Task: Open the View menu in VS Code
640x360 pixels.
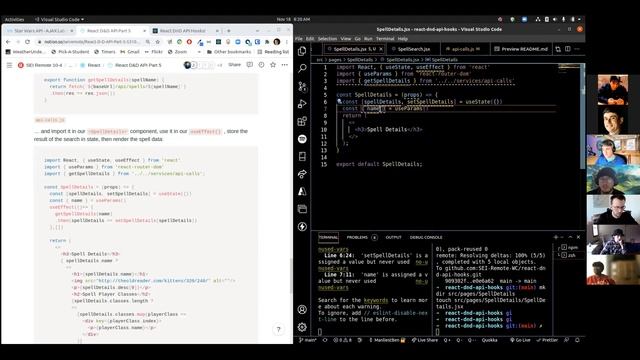Action: point(346,39)
